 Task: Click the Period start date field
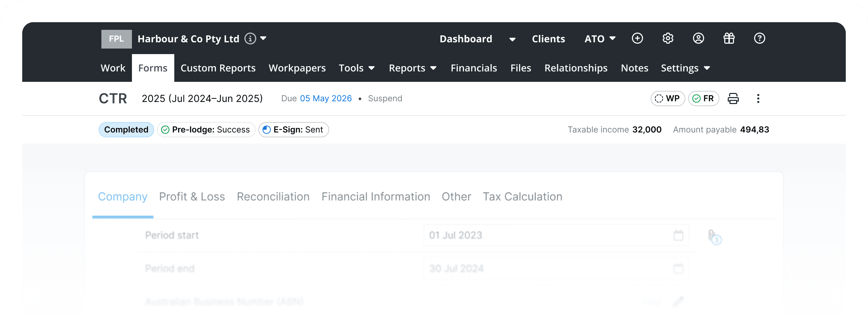tap(556, 235)
